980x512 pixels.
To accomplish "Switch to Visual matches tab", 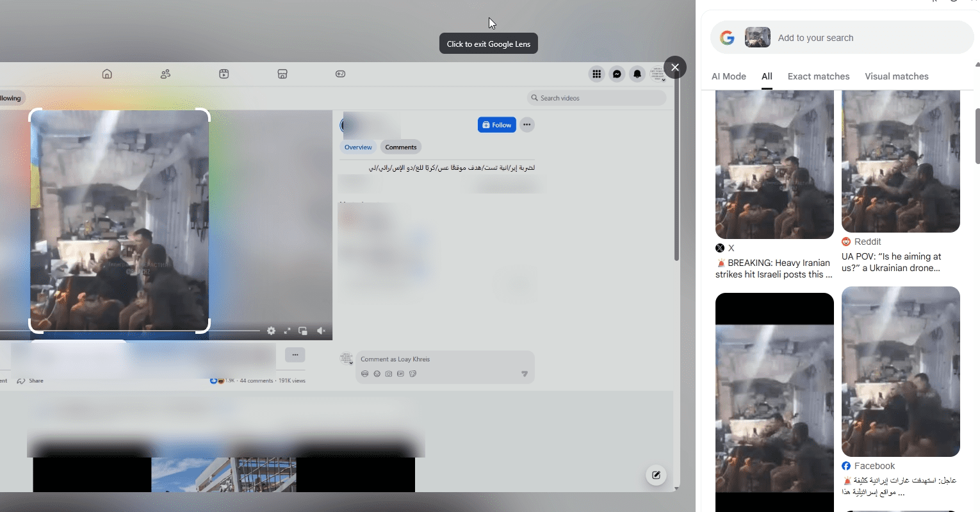I will [x=896, y=76].
